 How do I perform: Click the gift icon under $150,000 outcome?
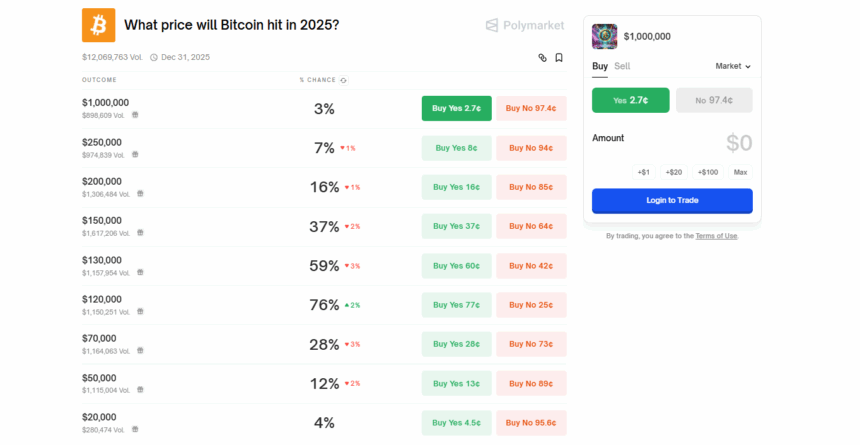pos(140,232)
